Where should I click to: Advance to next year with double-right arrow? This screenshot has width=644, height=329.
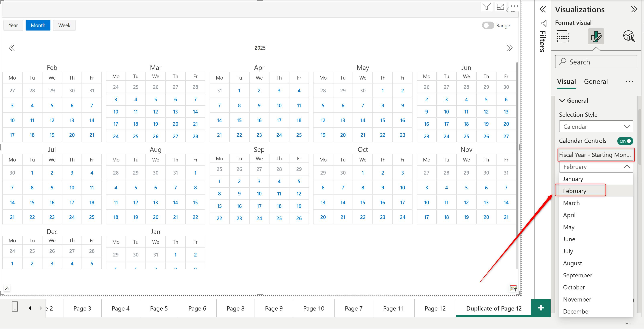[x=509, y=48]
